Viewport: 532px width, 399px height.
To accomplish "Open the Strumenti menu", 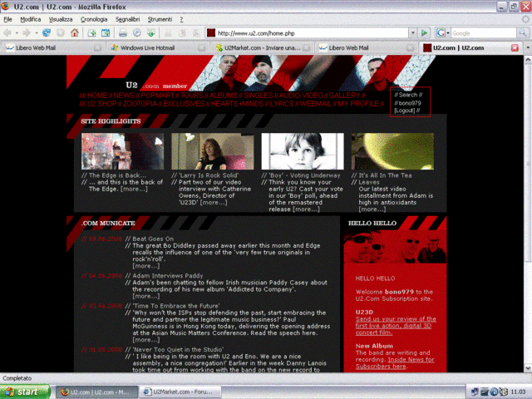I will pyautogui.click(x=160, y=19).
